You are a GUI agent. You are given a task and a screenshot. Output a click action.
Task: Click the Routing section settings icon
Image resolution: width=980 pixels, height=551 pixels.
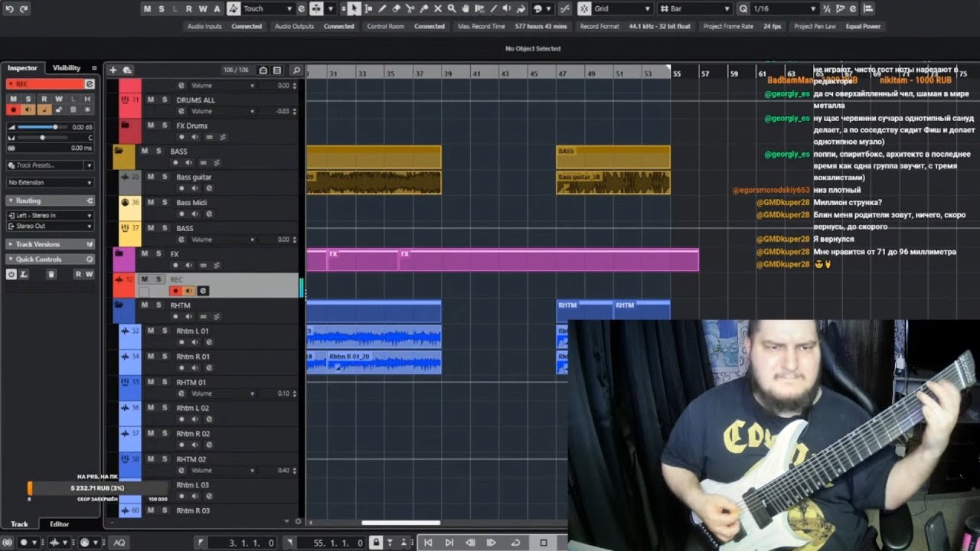(90, 201)
